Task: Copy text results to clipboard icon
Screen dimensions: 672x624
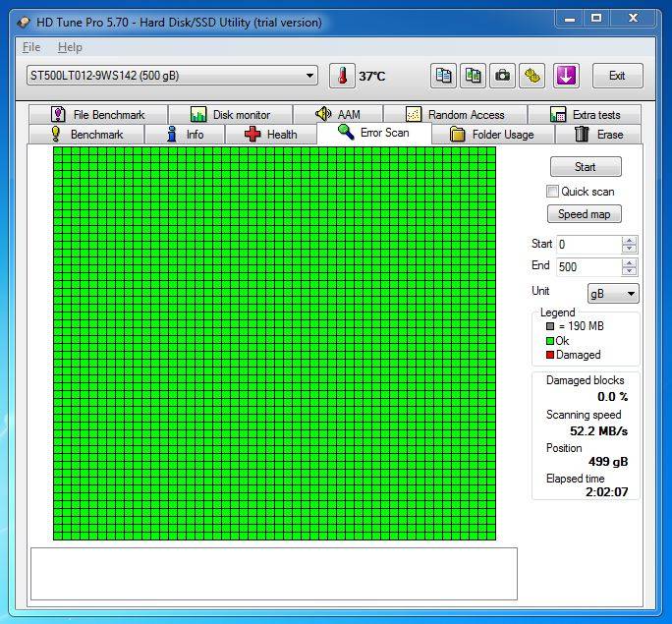Action: point(443,76)
